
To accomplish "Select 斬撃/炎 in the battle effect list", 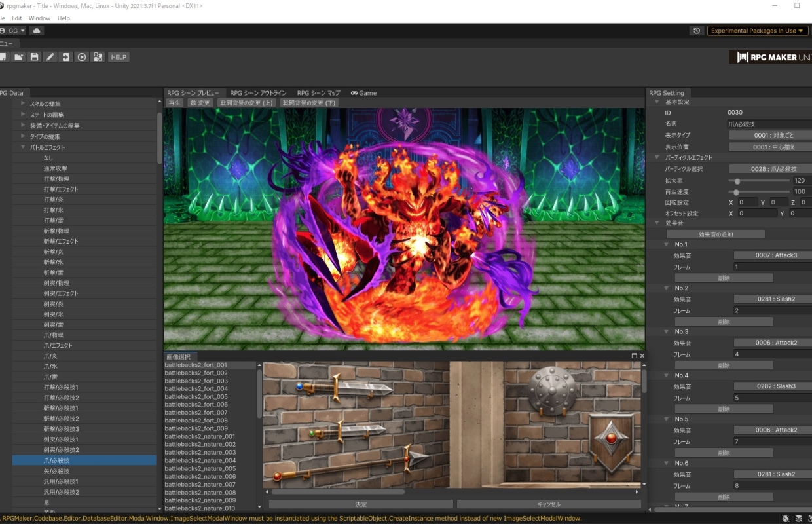I will tap(84, 252).
